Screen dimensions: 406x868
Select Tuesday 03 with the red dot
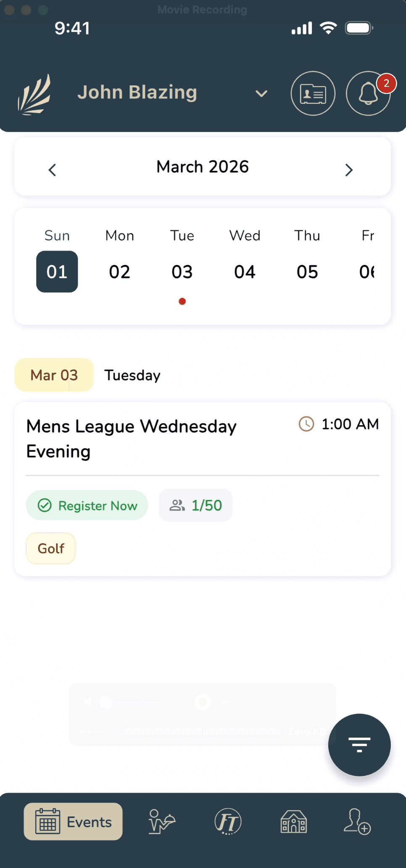click(182, 272)
